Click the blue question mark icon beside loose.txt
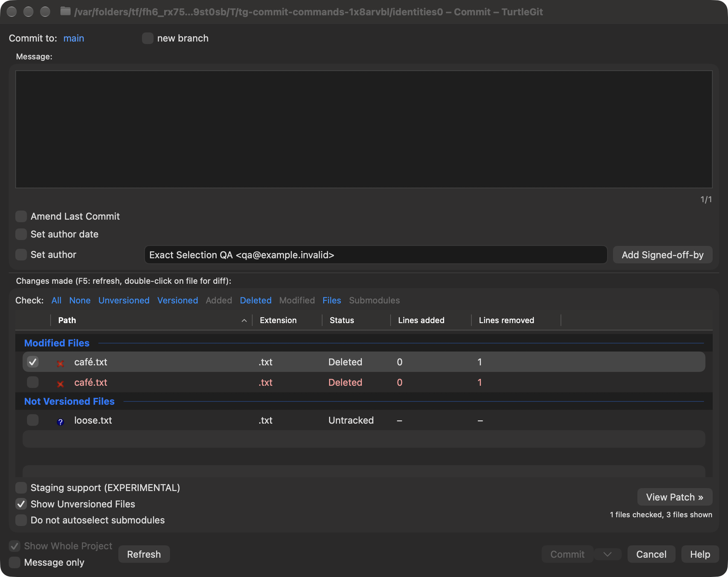Viewport: 728px width, 577px height. 60,421
